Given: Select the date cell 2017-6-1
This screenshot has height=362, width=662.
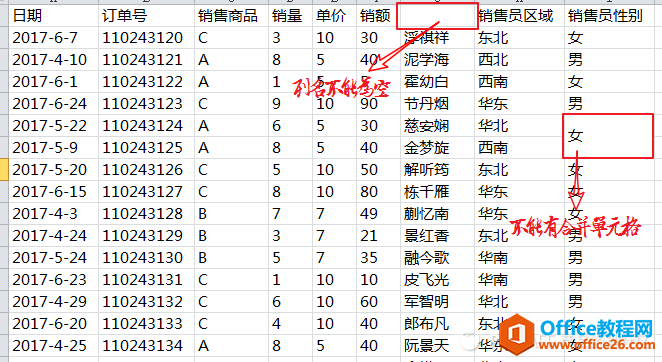Looking at the screenshot, I should coord(54,82).
